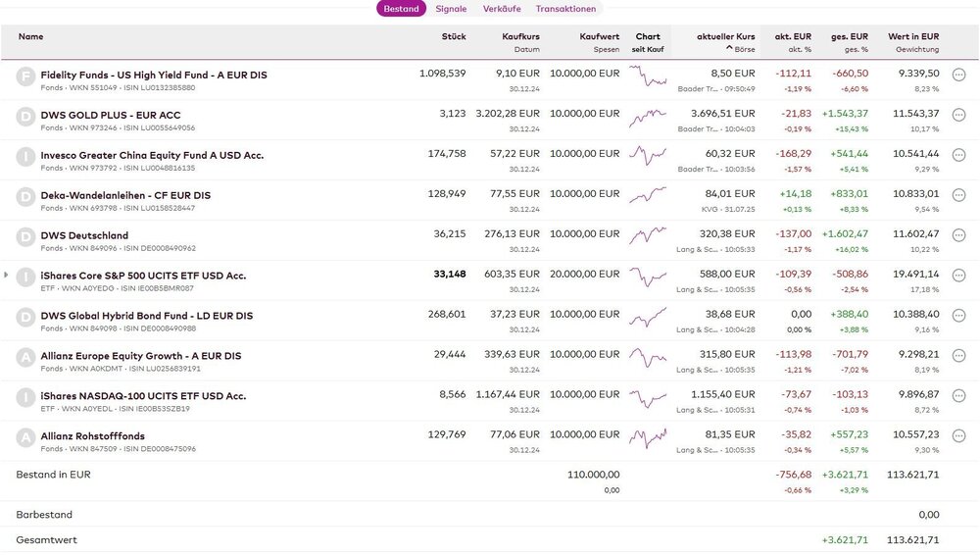Open the Verkäufe tab
Image resolution: width=980 pixels, height=555 pixels.
pyautogui.click(x=501, y=9)
